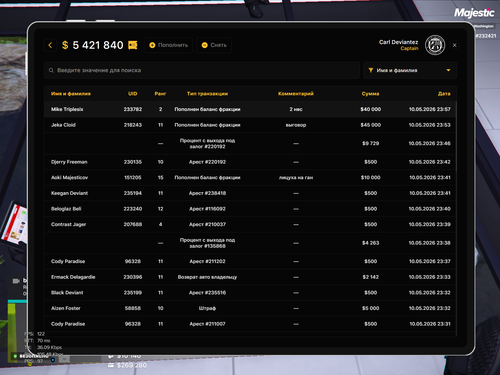
Task: Click the 2 нас comment
Action: point(296,109)
